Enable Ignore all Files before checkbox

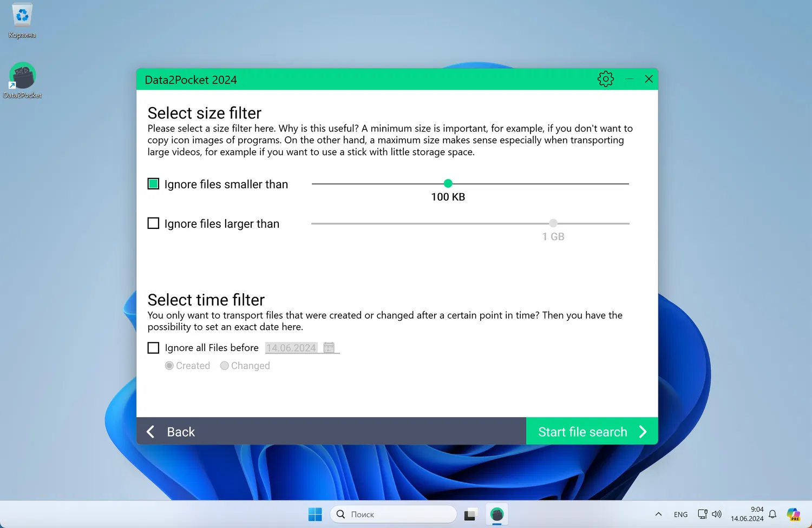point(153,347)
